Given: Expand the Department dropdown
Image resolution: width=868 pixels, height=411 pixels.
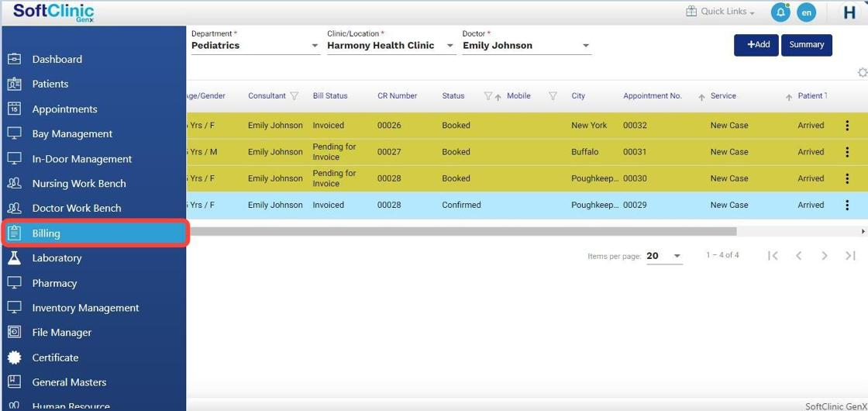Looking at the screenshot, I should click(x=315, y=46).
